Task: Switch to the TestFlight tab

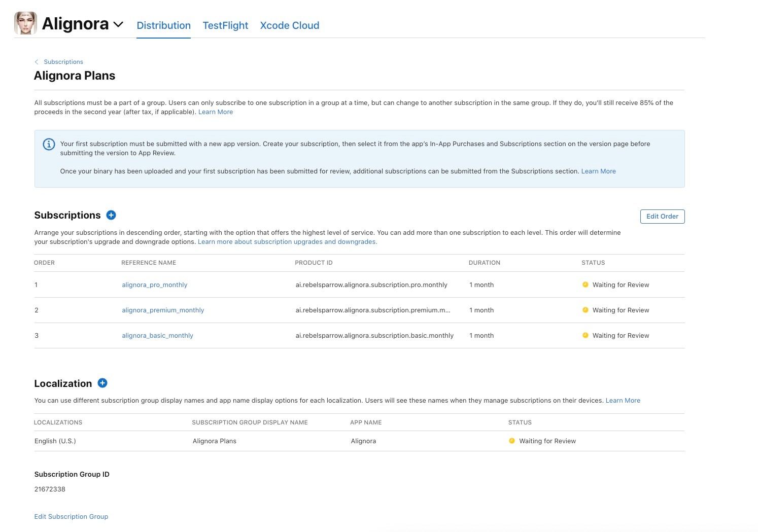Action: (225, 25)
